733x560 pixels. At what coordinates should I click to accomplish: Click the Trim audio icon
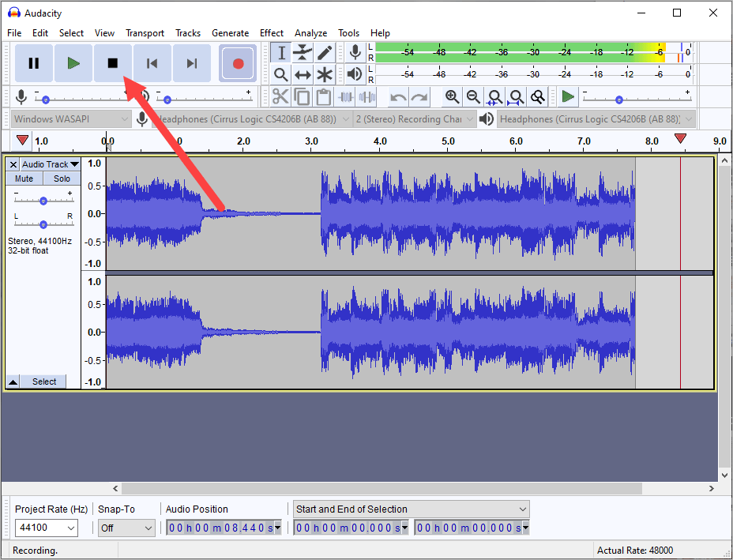point(345,97)
